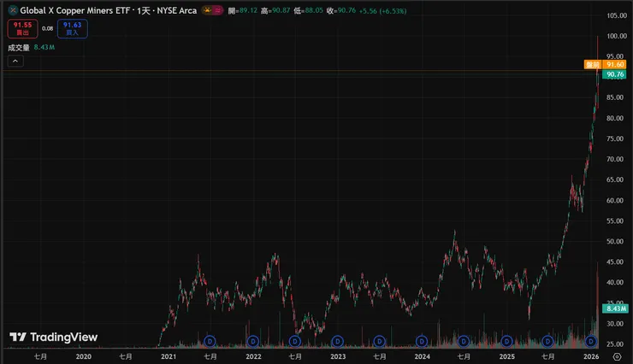Click the D marker between 2023 and 2024
633x364 pixels.
(379, 342)
